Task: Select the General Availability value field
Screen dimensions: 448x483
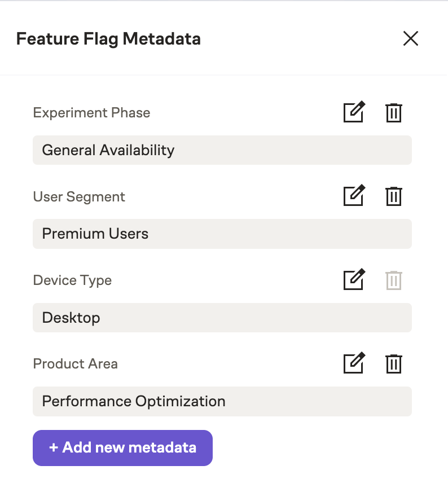Action: coord(222,150)
